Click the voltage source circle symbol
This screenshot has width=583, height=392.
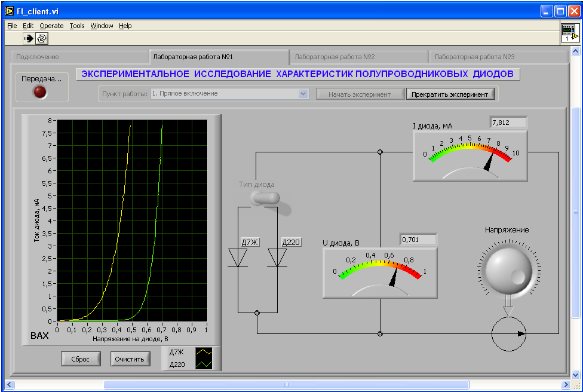click(509, 333)
